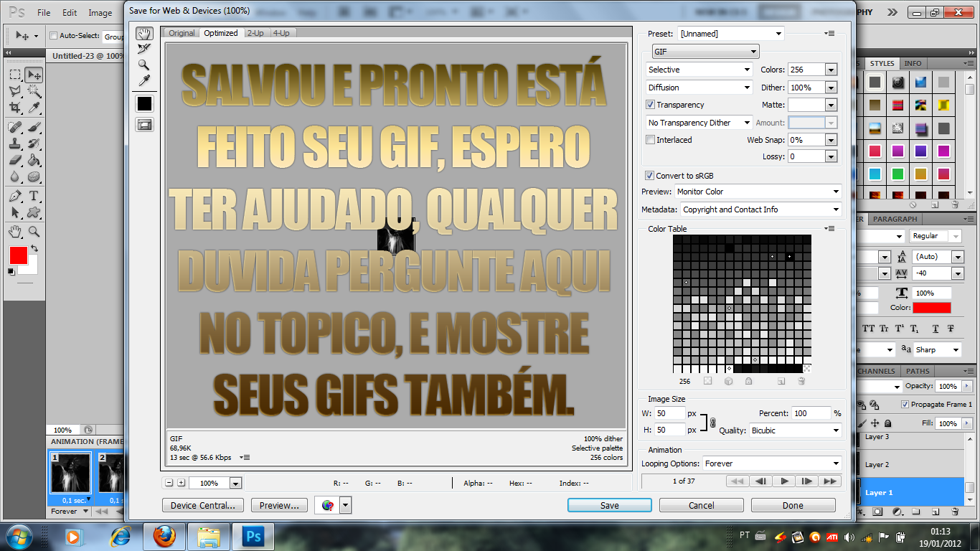Select the Custom Shape tool
This screenshot has height=551, width=980.
pyautogui.click(x=33, y=212)
